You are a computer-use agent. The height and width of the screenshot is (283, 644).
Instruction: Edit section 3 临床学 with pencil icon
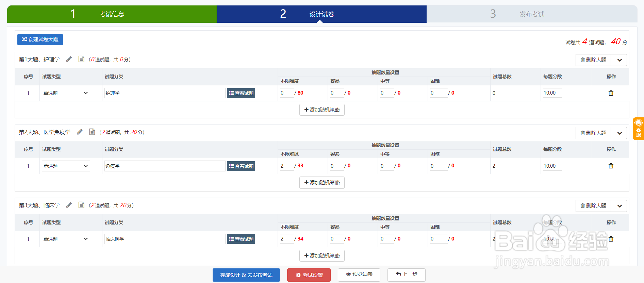(x=69, y=205)
